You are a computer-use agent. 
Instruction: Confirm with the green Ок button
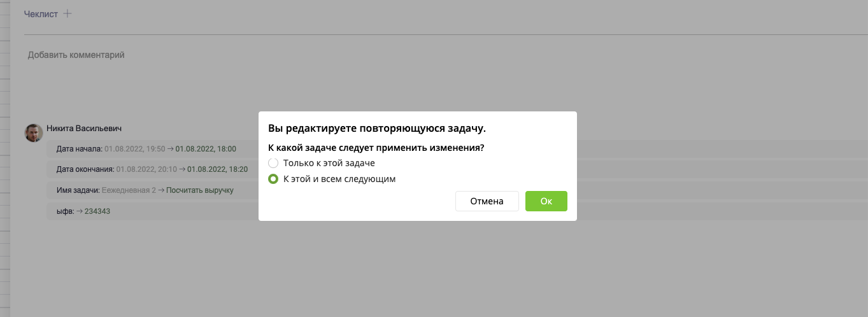coord(546,201)
